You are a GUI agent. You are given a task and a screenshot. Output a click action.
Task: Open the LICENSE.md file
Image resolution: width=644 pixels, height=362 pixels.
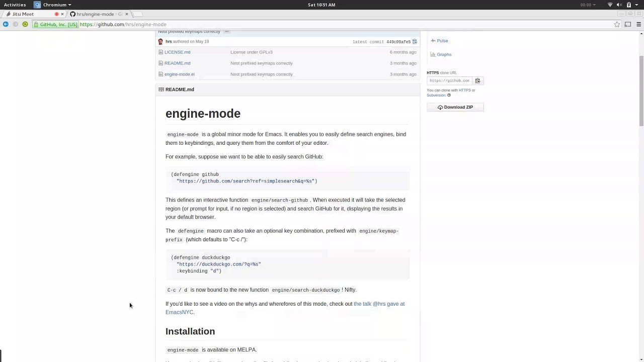(x=177, y=52)
